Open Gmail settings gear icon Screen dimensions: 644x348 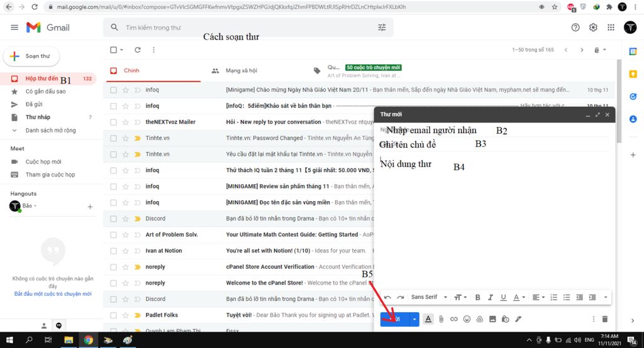pyautogui.click(x=593, y=28)
